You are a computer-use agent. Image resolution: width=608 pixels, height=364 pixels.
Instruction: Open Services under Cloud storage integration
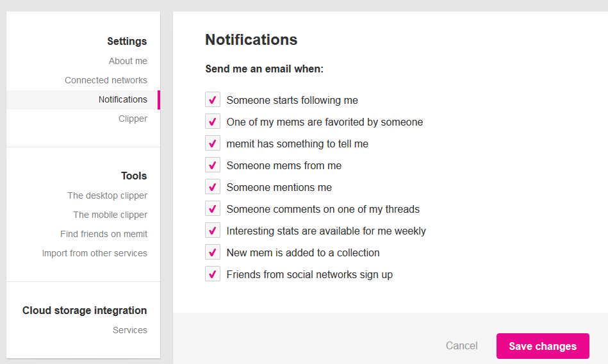pos(130,330)
